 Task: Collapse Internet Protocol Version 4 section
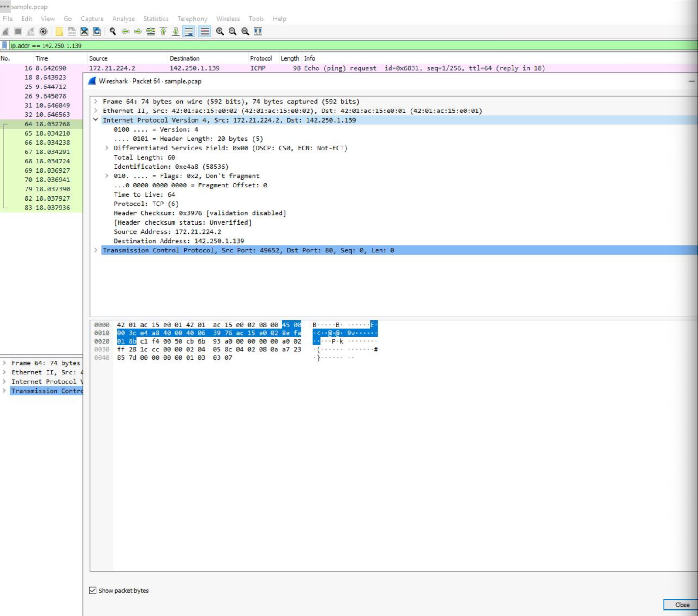pos(96,120)
